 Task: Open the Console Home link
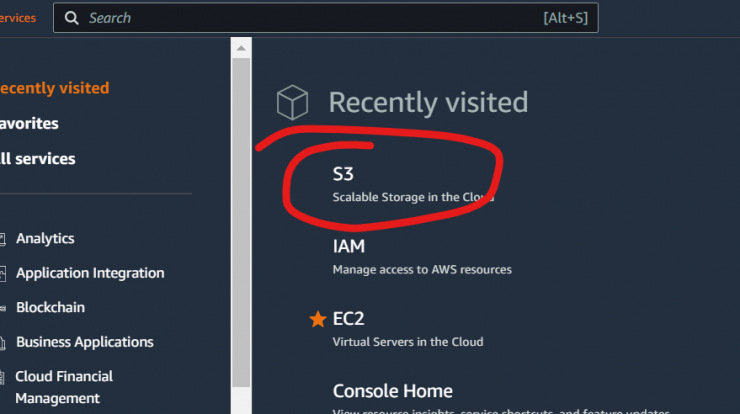393,391
